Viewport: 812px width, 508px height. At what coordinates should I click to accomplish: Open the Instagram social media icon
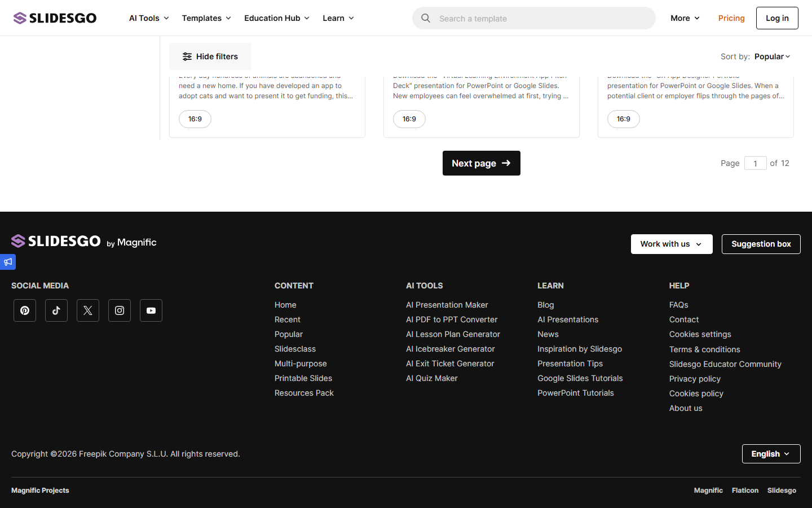click(120, 310)
